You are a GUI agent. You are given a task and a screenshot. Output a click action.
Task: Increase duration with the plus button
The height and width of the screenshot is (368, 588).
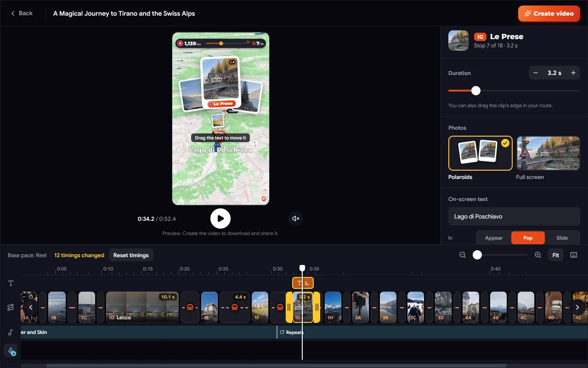point(573,73)
